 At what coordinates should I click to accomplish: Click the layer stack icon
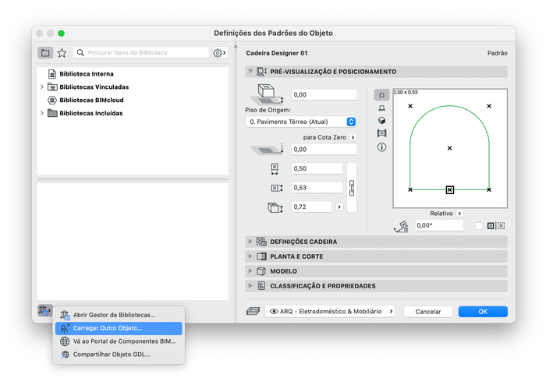click(253, 311)
